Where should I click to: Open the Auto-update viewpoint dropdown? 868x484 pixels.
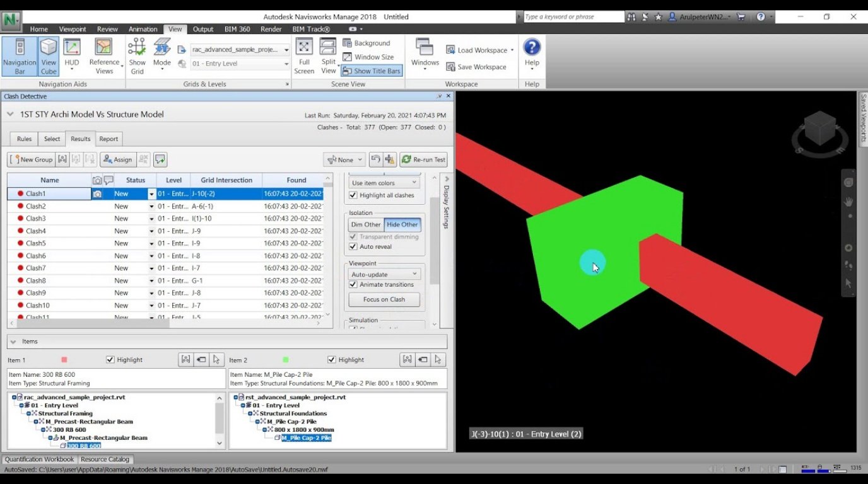point(384,274)
